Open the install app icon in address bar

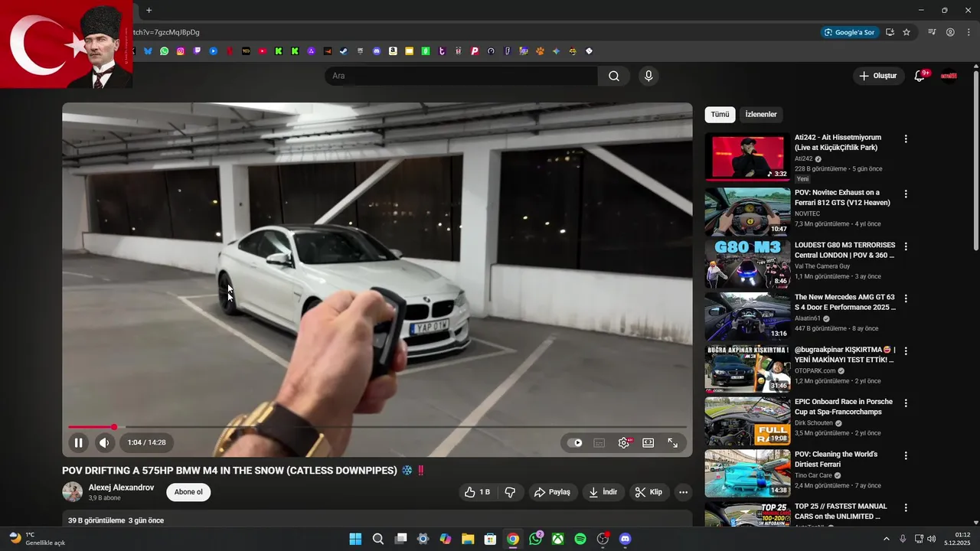pos(890,32)
